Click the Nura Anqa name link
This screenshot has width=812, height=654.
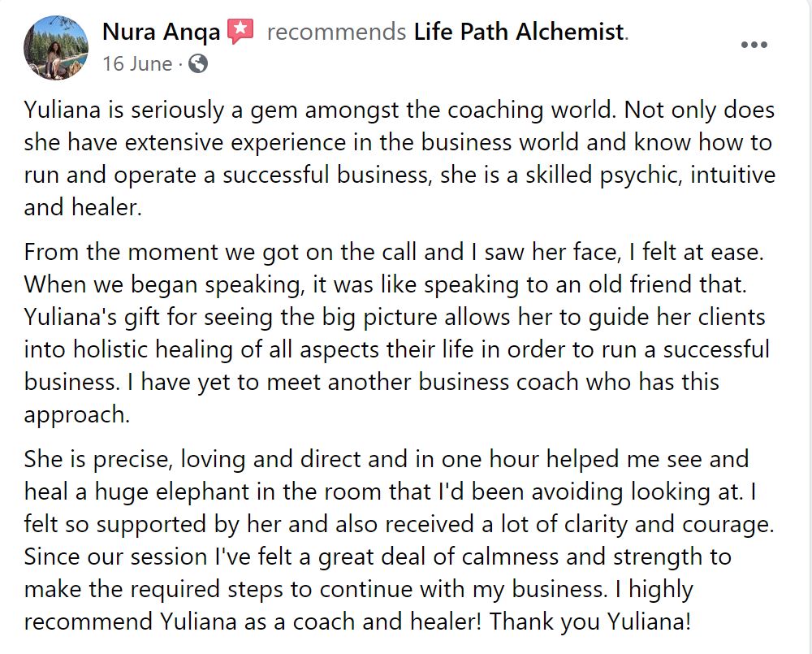[161, 32]
